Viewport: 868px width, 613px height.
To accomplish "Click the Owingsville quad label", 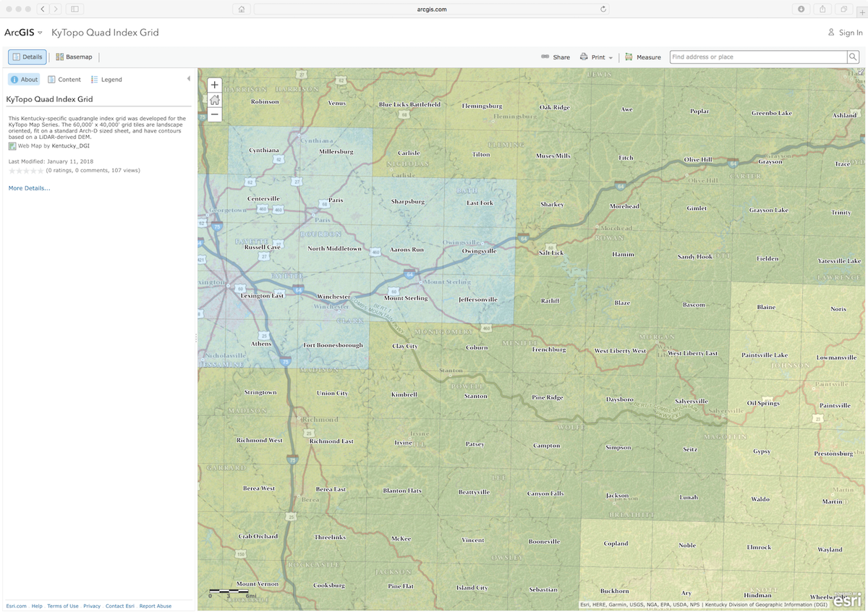I will pyautogui.click(x=479, y=251).
